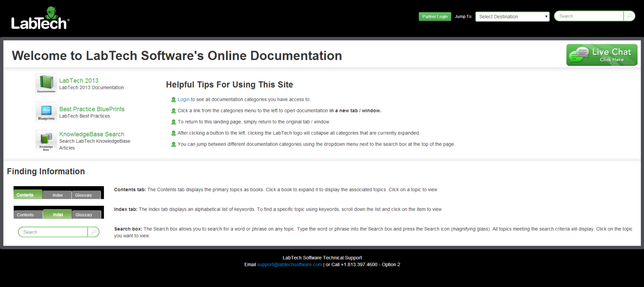Click the "LabTech 2013 Documentation" subtitle
The image size is (644, 287).
(x=91, y=88)
